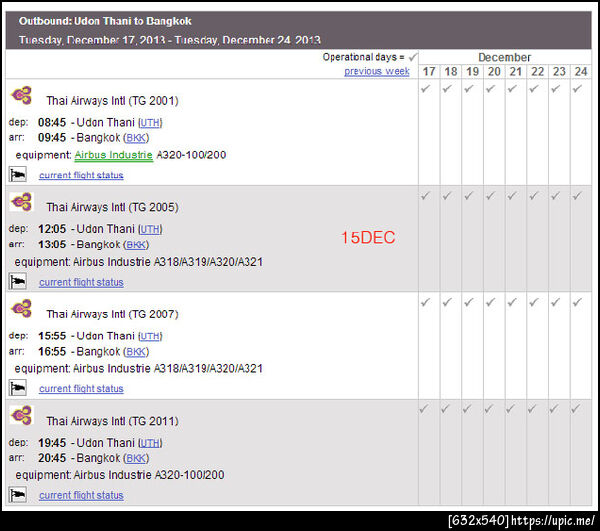Click the Thai Airways logo beside TG 2001
Screen dimensions: 600x531
pyautogui.click(x=22, y=95)
